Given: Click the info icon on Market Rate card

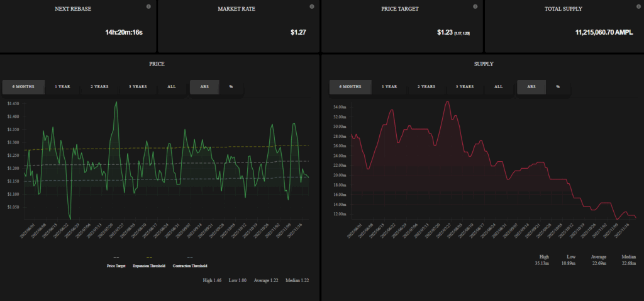Looking at the screenshot, I should coord(312,7).
